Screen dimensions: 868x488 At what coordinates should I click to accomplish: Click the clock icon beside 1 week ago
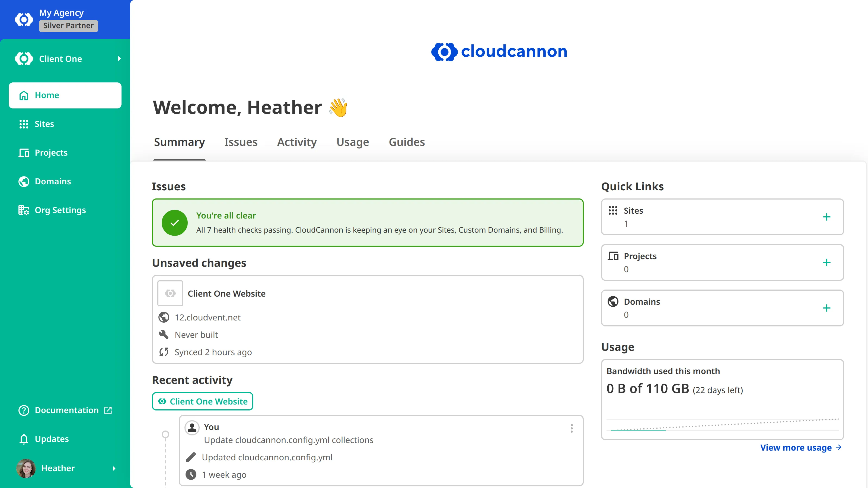point(191,474)
